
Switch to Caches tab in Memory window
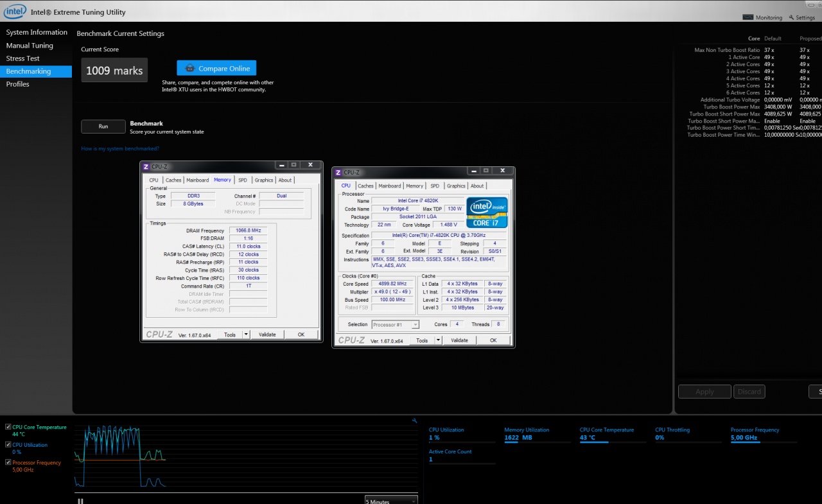(x=173, y=180)
